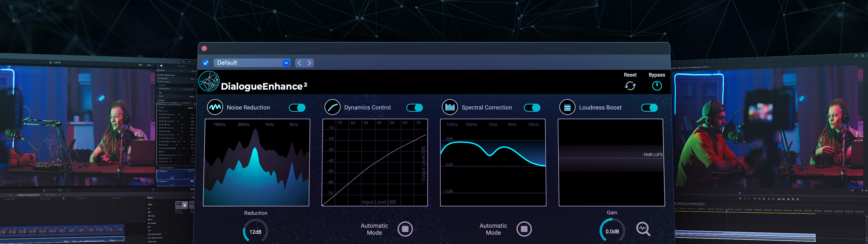Open the Default preset dropdown

point(252,63)
